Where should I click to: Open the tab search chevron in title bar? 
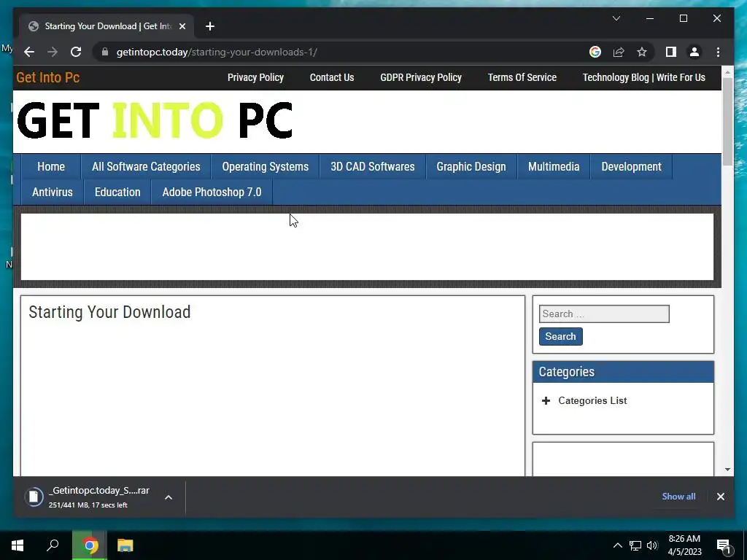click(616, 18)
